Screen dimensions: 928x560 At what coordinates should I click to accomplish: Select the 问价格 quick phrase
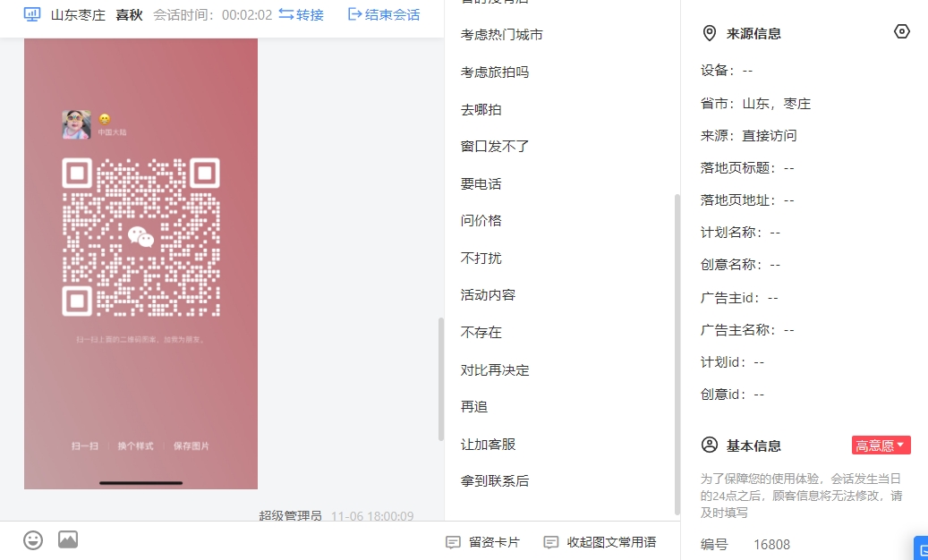click(481, 221)
